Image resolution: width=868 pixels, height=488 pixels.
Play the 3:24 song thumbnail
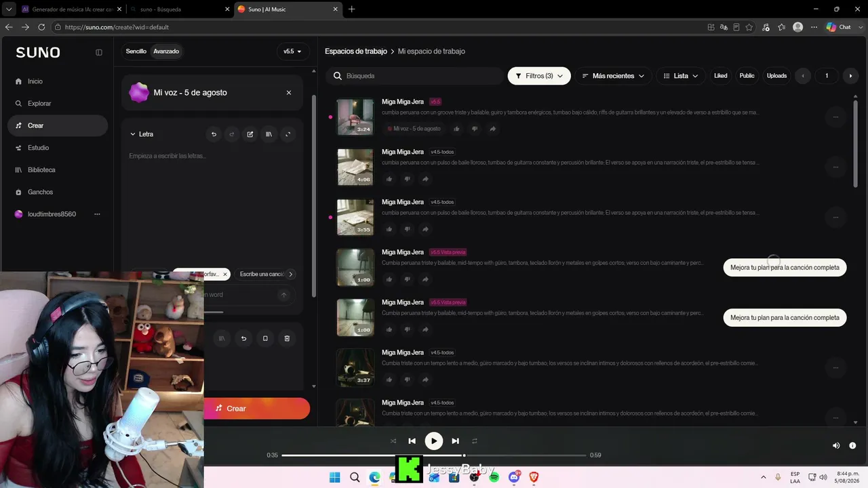pos(355,117)
